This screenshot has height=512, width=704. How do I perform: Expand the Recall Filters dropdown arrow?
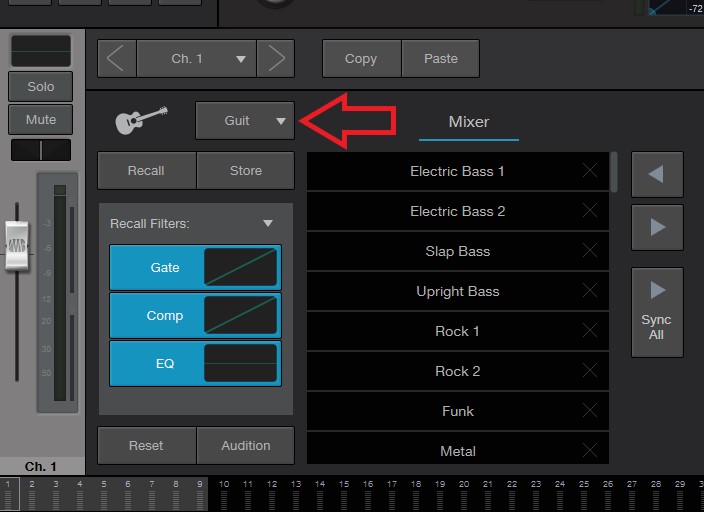point(268,223)
